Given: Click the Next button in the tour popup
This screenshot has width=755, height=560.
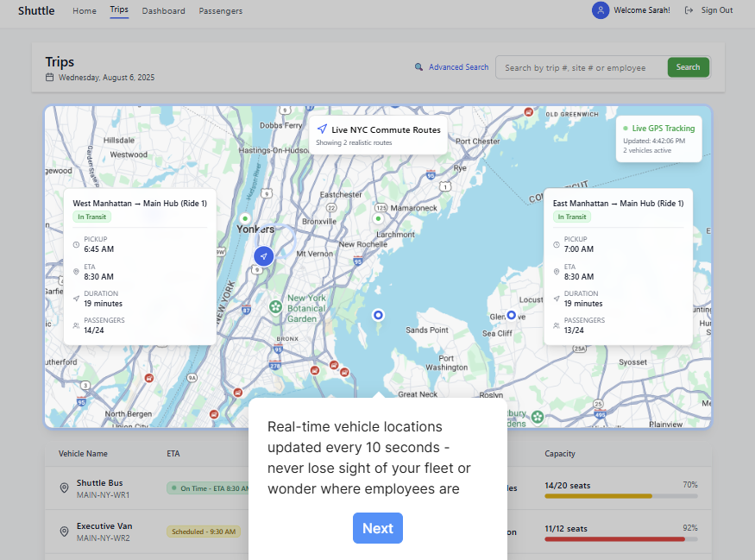Looking at the screenshot, I should 378,528.
